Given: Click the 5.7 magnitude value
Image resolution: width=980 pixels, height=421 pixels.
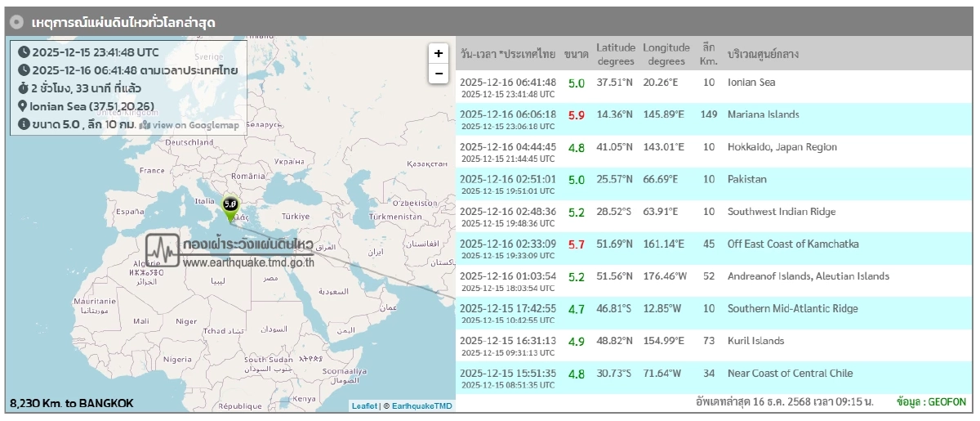Looking at the screenshot, I should pyautogui.click(x=577, y=244).
